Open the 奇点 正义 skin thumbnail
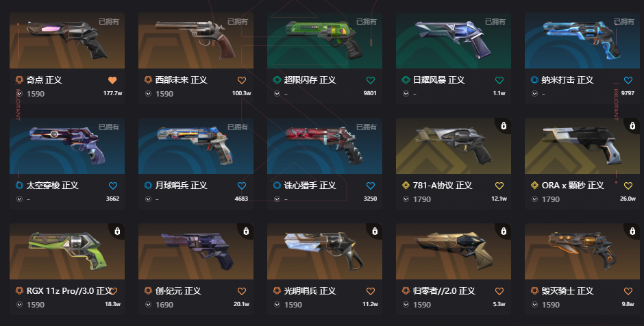 coord(67,40)
